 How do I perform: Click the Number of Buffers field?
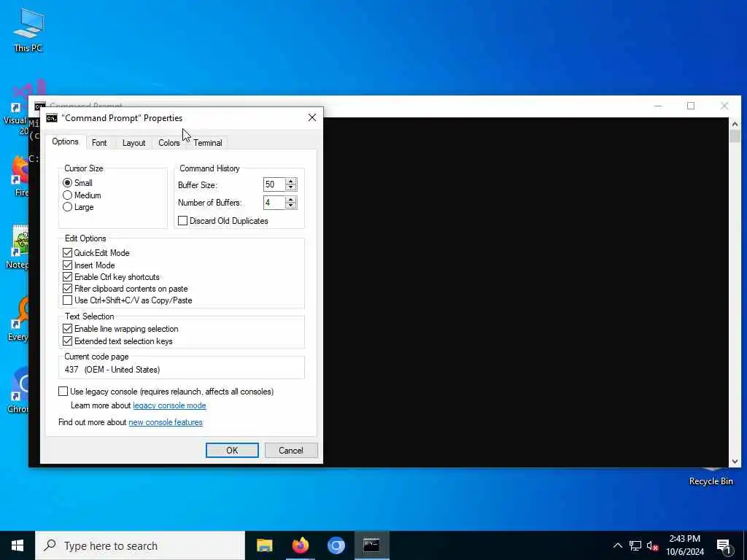(274, 203)
